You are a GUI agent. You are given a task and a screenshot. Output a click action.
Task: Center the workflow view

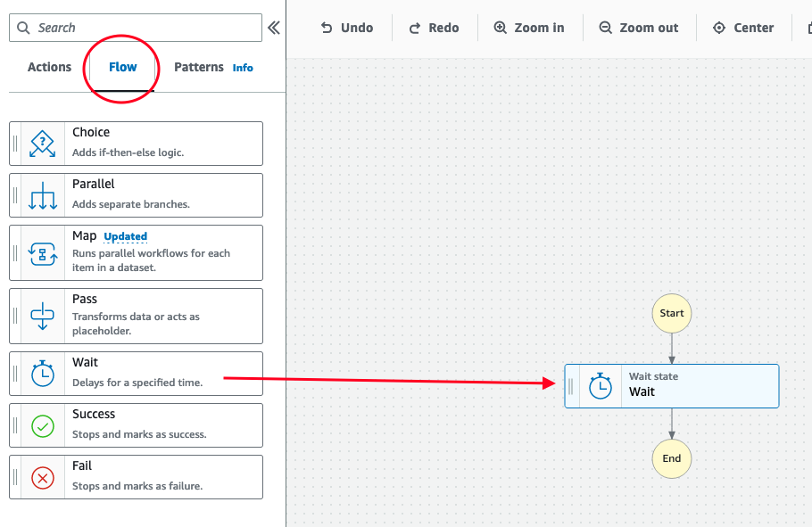point(743,27)
